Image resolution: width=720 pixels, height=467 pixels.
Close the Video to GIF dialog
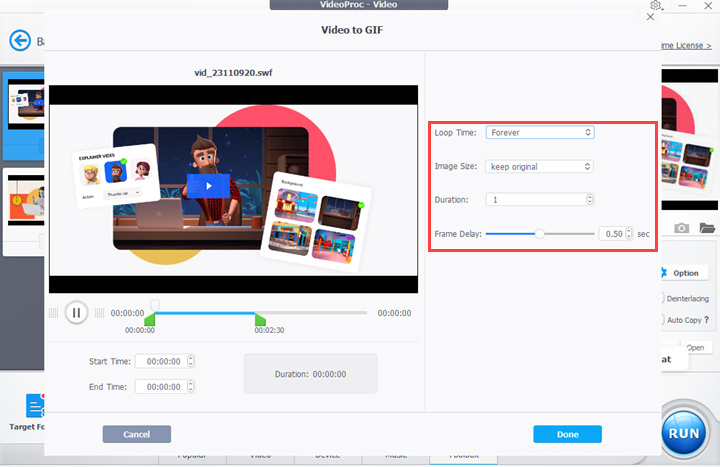pyautogui.click(x=650, y=17)
